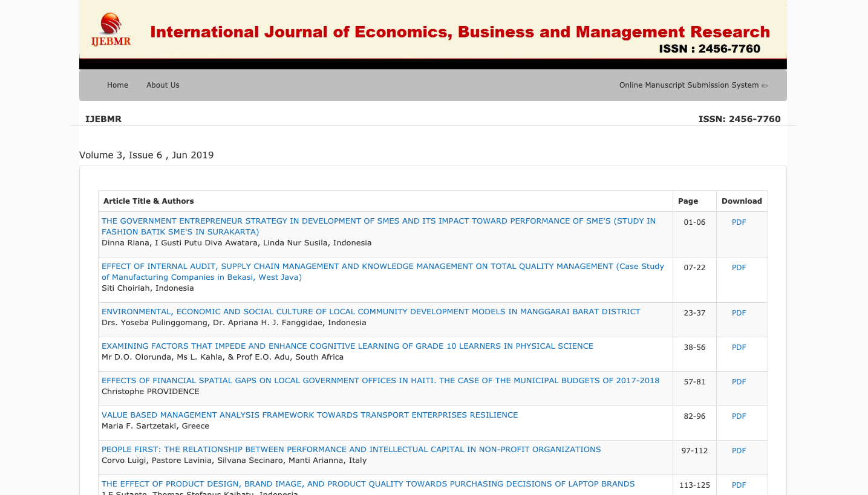The height and width of the screenshot is (495, 868).
Task: Open the About Us menu item
Action: pos(163,85)
